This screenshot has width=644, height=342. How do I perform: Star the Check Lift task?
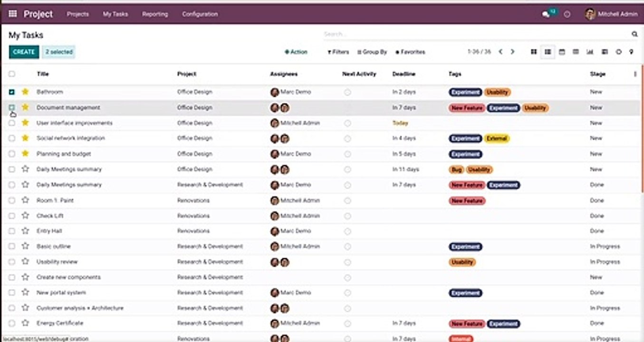coord(25,215)
